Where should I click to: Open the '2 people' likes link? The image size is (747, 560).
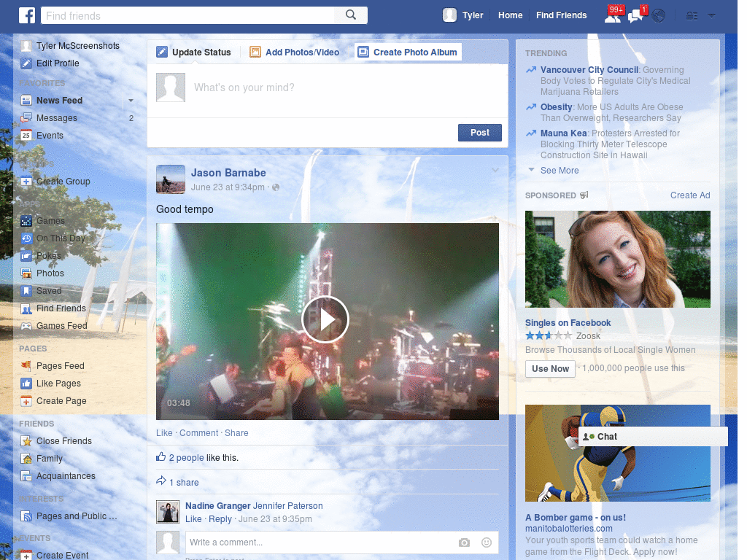coord(186,458)
